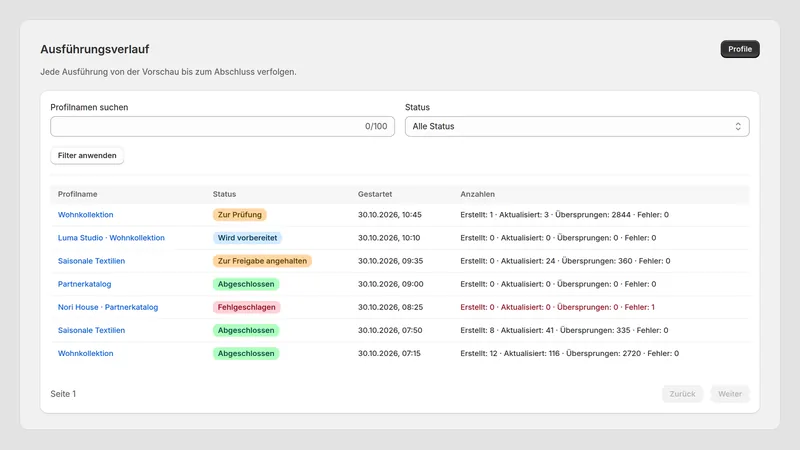Viewport: 800px width, 450px height.
Task: Click the date 30.10.2026, 10:10
Action: [x=389, y=238]
